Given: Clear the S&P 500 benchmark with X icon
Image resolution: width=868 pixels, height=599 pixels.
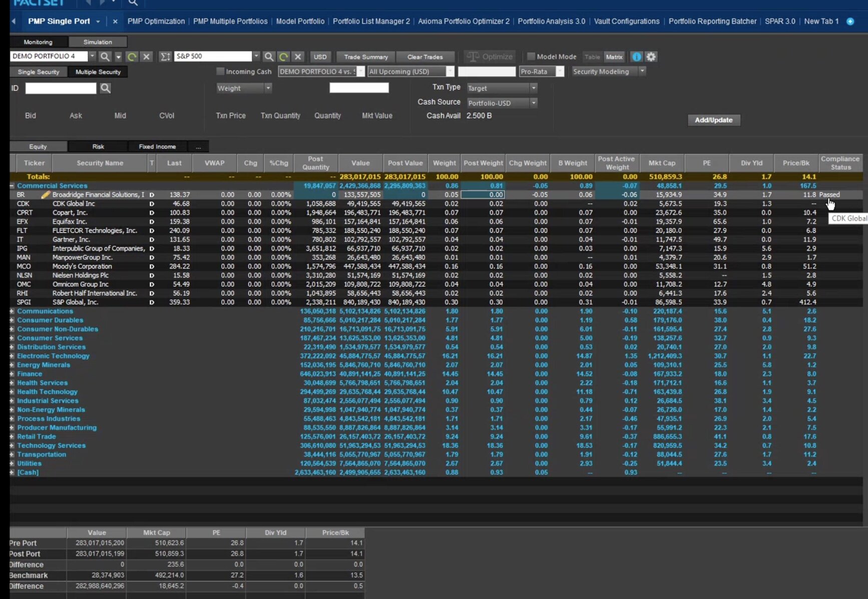Looking at the screenshot, I should [x=298, y=57].
